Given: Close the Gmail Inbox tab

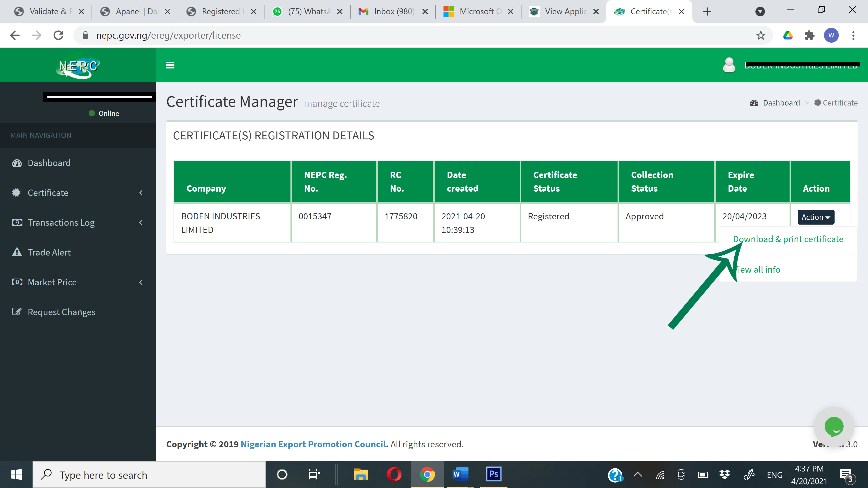Looking at the screenshot, I should (425, 12).
